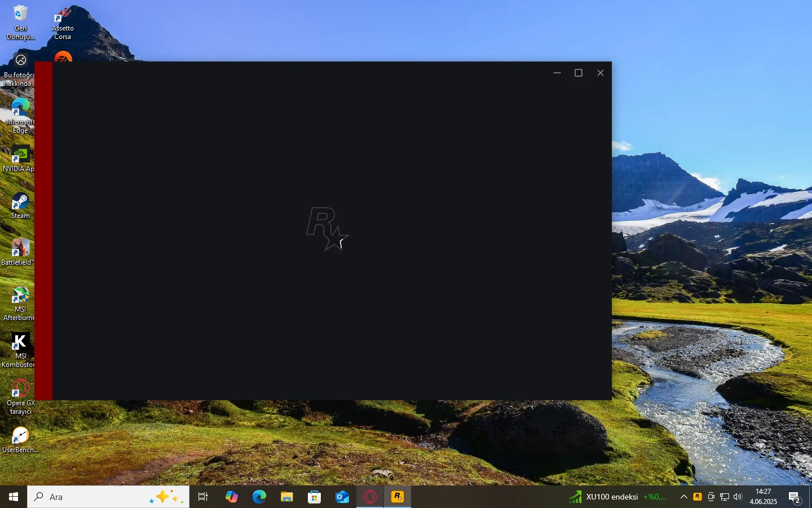Click the Meet Now camera tray icon
The image size is (812, 508).
tap(711, 497)
